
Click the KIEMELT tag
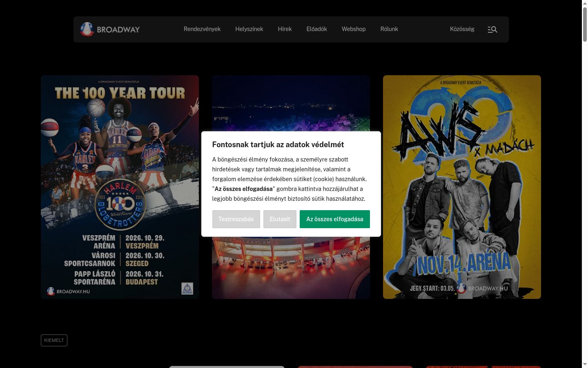coord(54,340)
